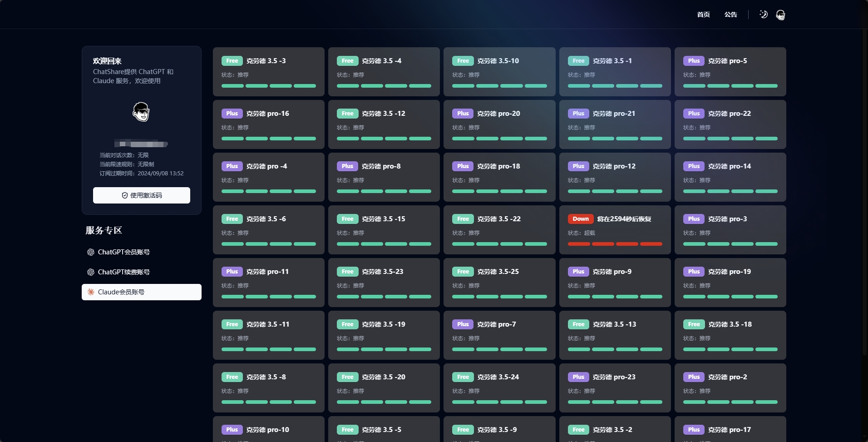Click the ChatGPT续费账号 logo icon
Image resolution: width=868 pixels, height=442 pixels.
coord(91,272)
